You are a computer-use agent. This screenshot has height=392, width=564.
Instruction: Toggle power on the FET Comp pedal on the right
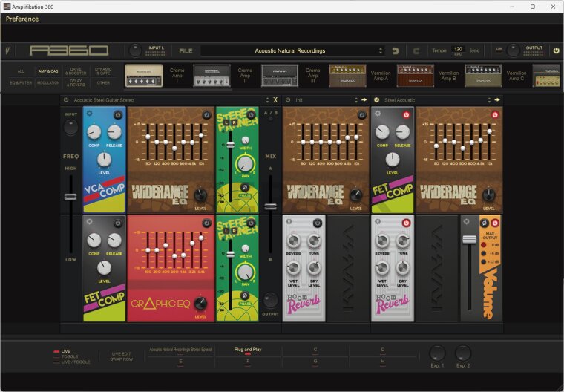click(x=406, y=114)
